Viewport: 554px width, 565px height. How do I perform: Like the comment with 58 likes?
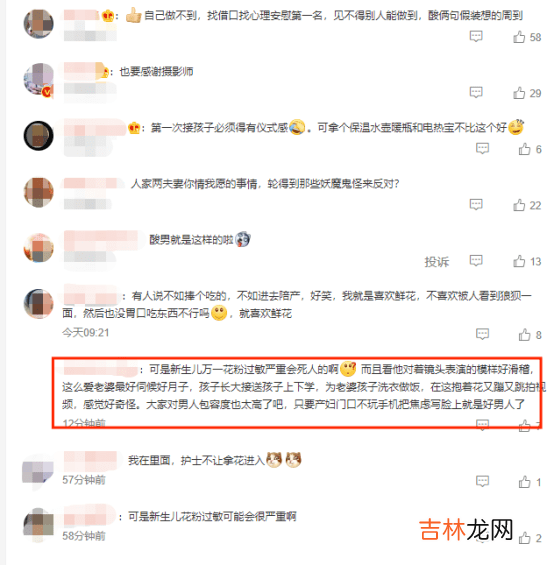519,37
